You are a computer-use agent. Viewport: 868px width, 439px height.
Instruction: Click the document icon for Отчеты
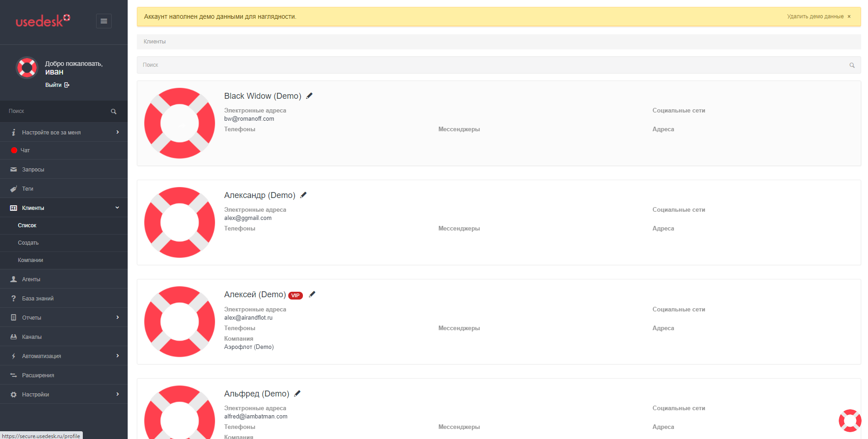pyautogui.click(x=14, y=318)
